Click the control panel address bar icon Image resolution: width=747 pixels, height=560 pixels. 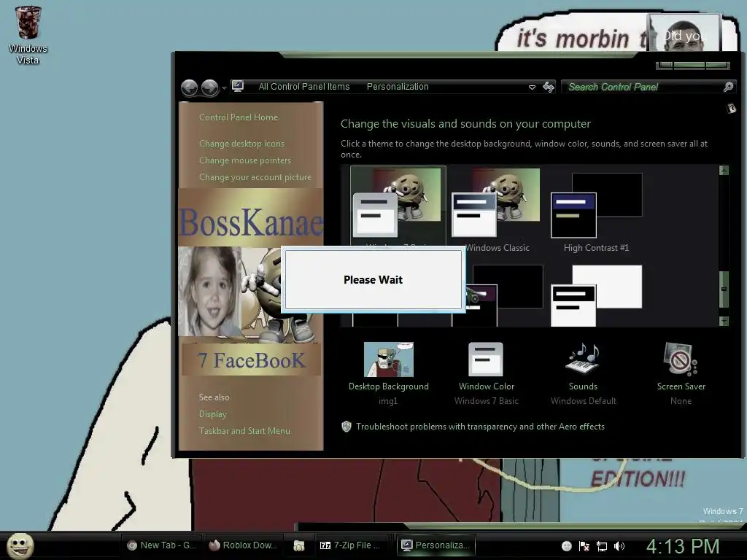[238, 86]
